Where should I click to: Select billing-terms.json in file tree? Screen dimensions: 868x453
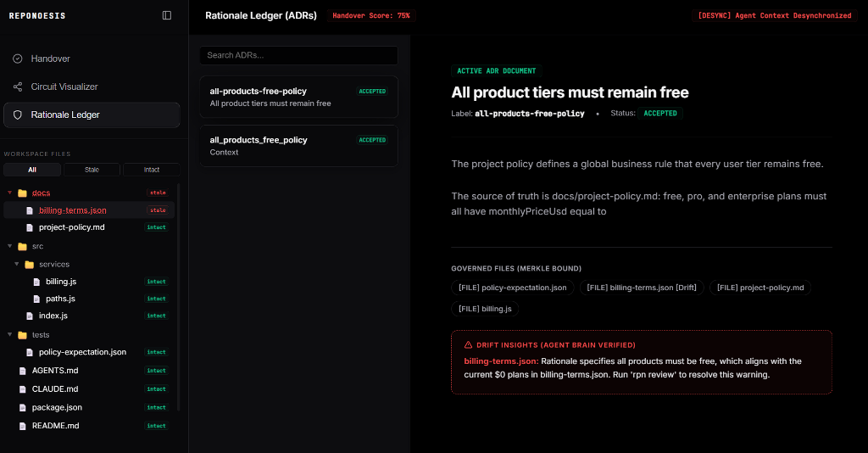tap(89, 210)
